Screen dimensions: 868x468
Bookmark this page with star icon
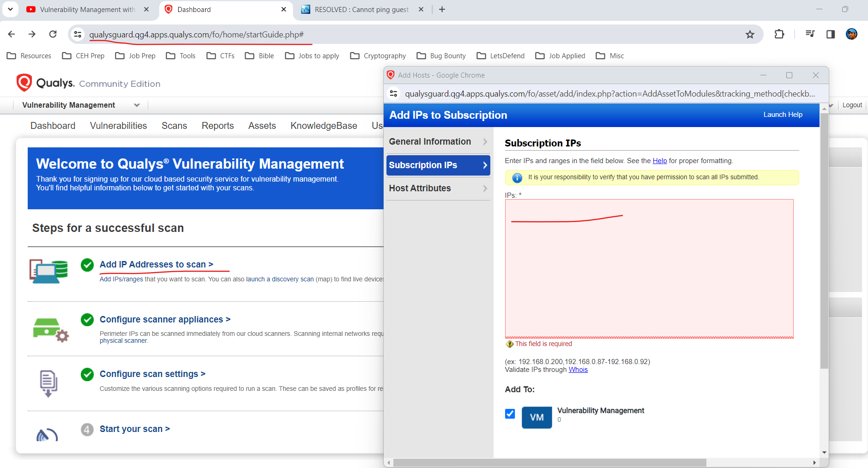click(x=750, y=35)
